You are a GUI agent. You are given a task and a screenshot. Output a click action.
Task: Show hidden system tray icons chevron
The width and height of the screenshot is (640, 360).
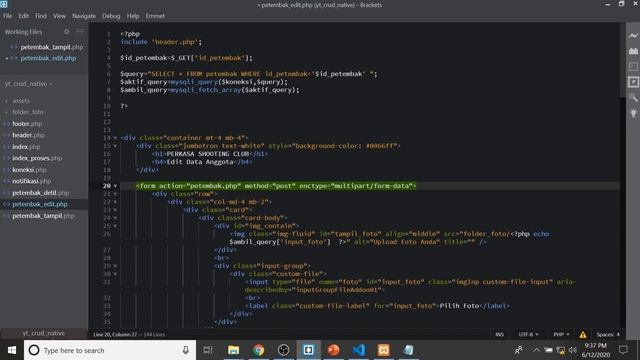pyautogui.click(x=536, y=350)
